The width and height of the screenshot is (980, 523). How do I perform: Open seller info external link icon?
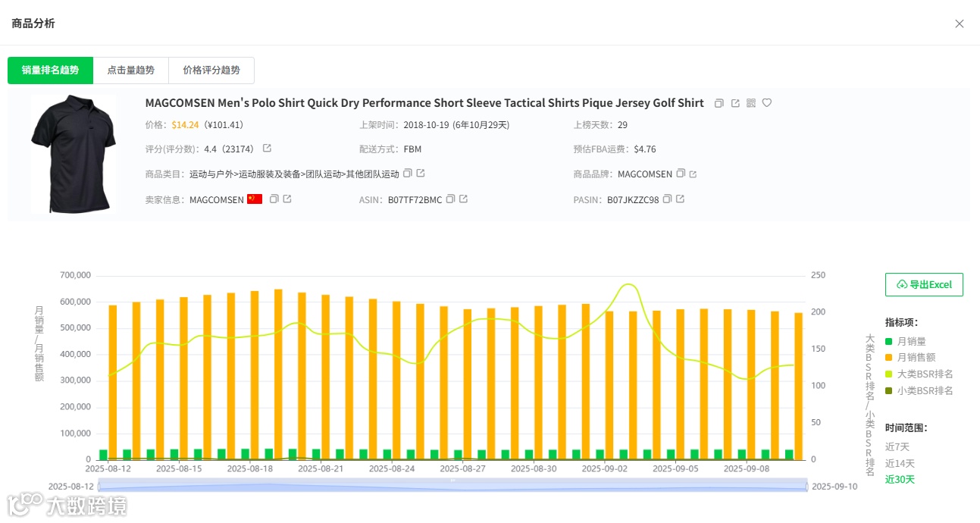287,199
